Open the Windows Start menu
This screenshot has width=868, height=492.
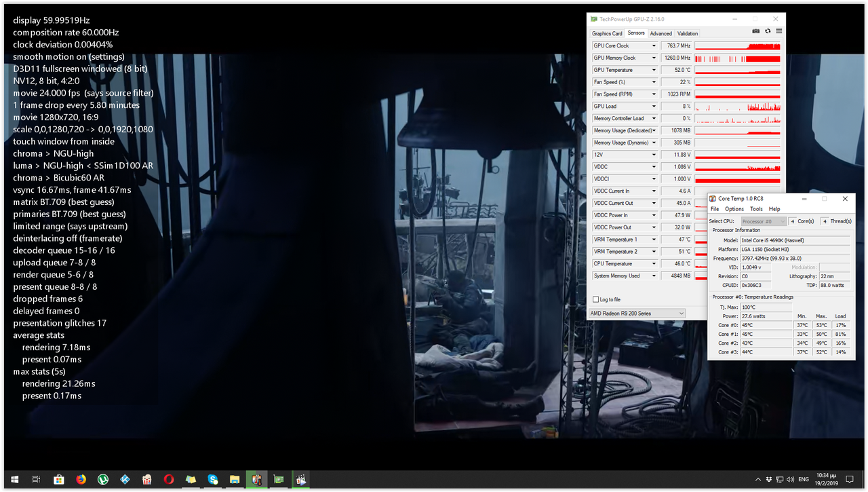click(15, 479)
